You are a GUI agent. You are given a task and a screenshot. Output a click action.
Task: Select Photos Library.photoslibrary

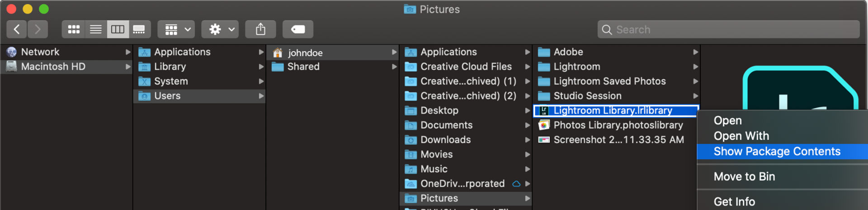(617, 125)
